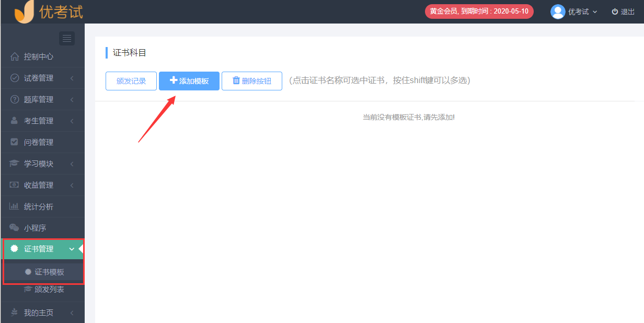Click the power icon beside 退出
The height and width of the screenshot is (323, 644).
pos(615,11)
